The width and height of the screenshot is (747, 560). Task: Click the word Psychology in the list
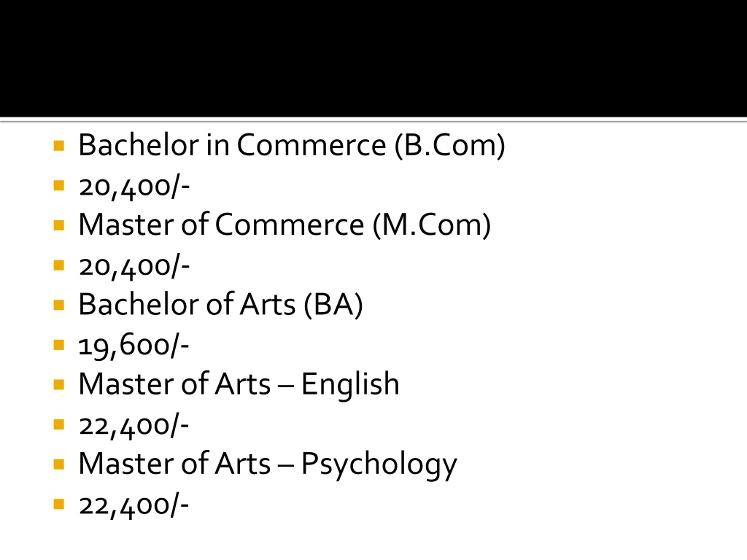click(x=379, y=465)
